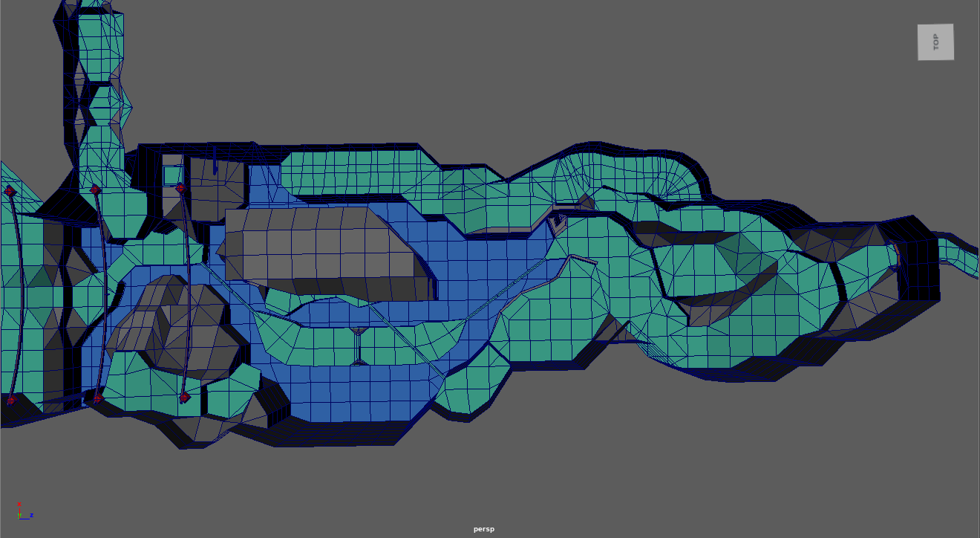Click the XYZ axis orientation gizmo
This screenshot has width=980, height=538.
pos(23,512)
